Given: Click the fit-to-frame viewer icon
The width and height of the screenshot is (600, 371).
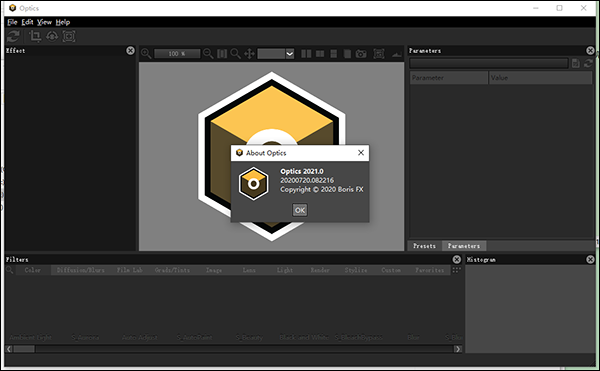Looking at the screenshot, I should click(x=379, y=54).
